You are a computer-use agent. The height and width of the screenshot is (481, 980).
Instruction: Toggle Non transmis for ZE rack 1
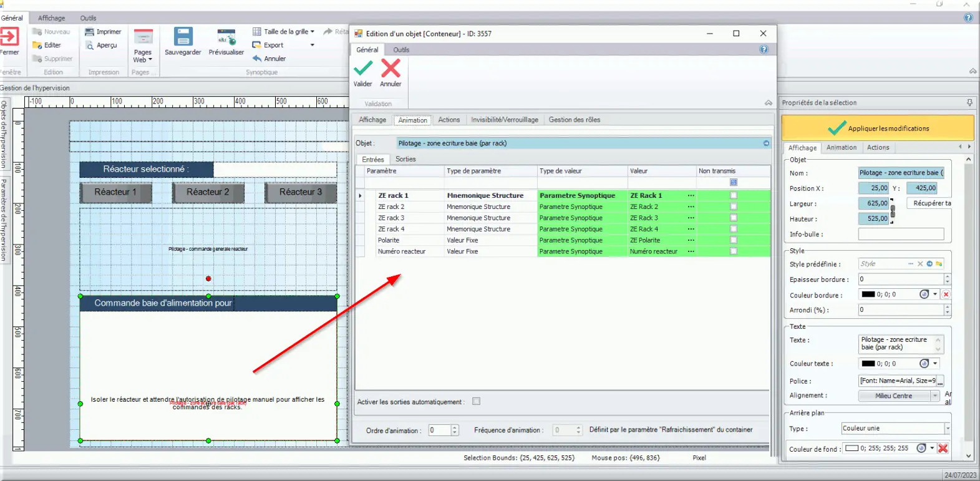734,196
